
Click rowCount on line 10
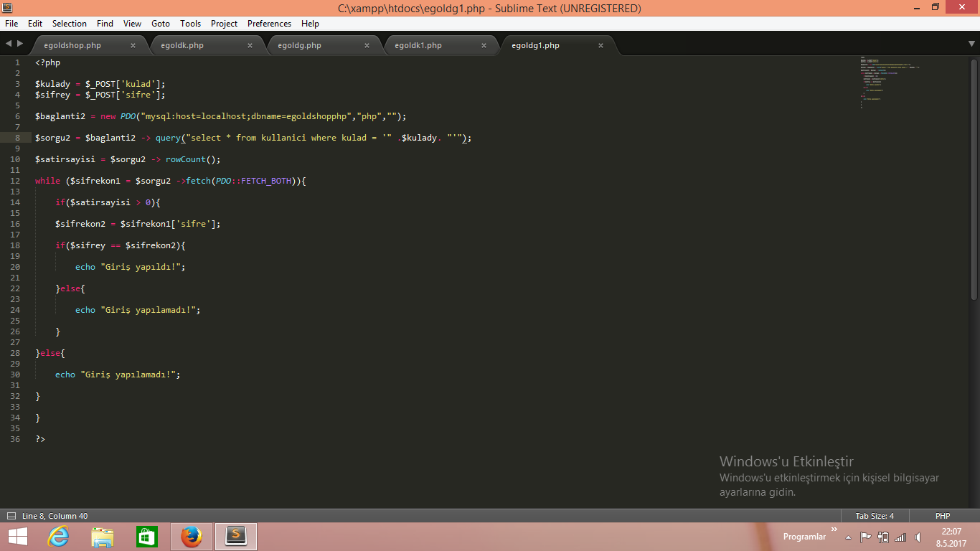[x=186, y=159]
